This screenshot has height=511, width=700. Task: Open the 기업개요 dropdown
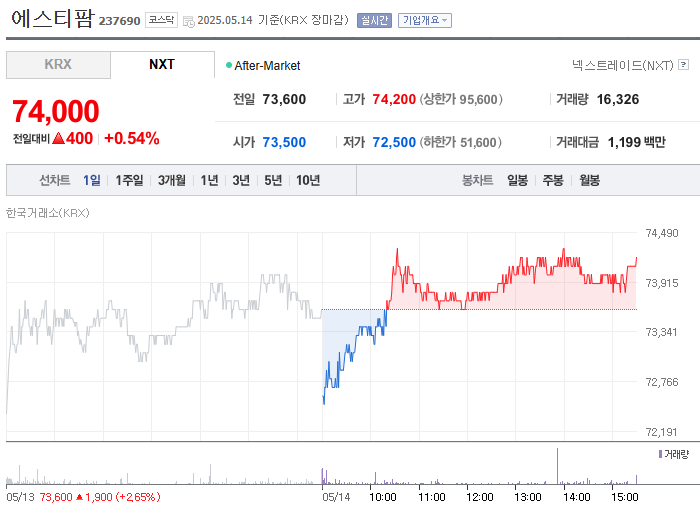click(425, 21)
